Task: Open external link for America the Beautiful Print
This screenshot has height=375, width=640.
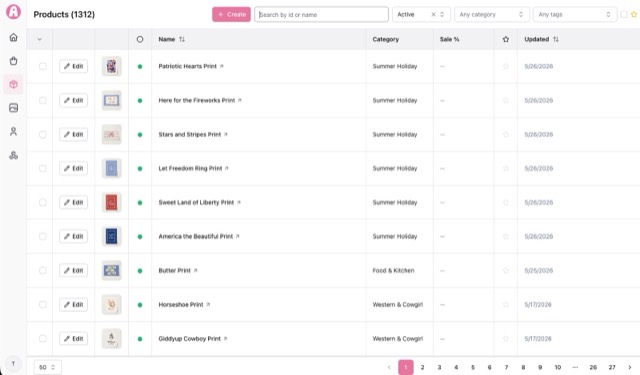Action: coord(238,237)
